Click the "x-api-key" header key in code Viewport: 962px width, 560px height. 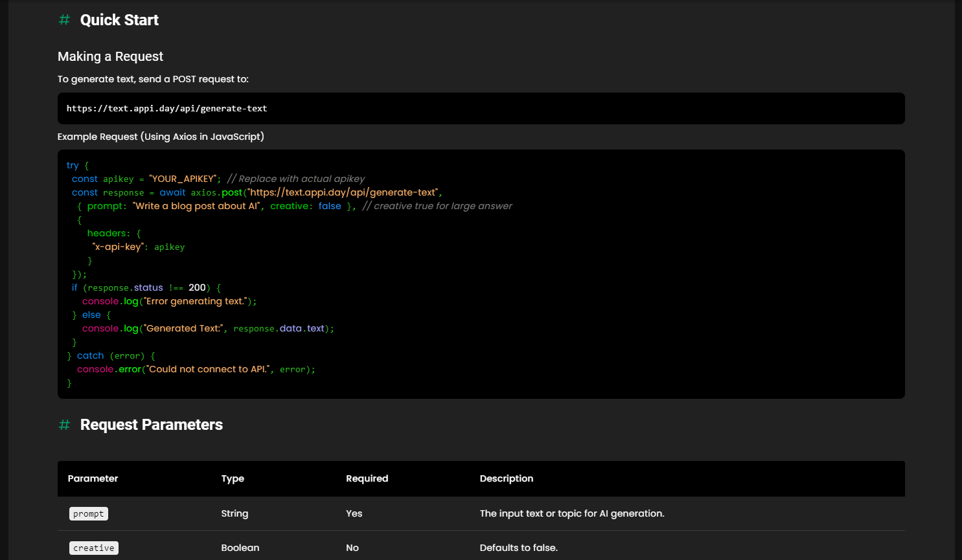click(118, 247)
